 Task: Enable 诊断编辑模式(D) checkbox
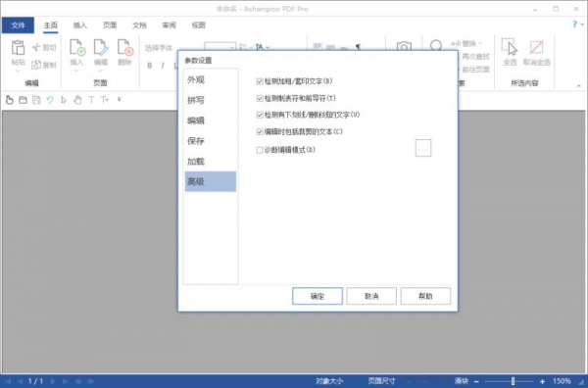[x=260, y=150]
